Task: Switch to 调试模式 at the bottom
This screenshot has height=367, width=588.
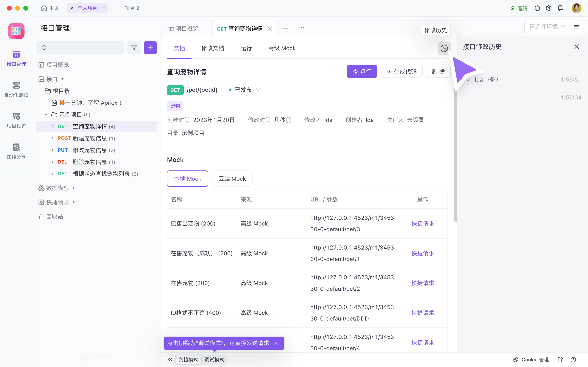Action: 214,359
